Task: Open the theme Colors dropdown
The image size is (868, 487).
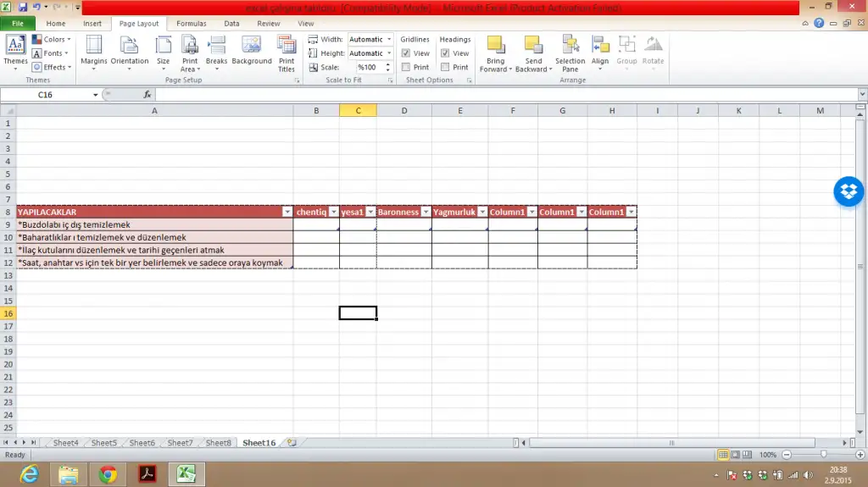Action: tap(53, 40)
